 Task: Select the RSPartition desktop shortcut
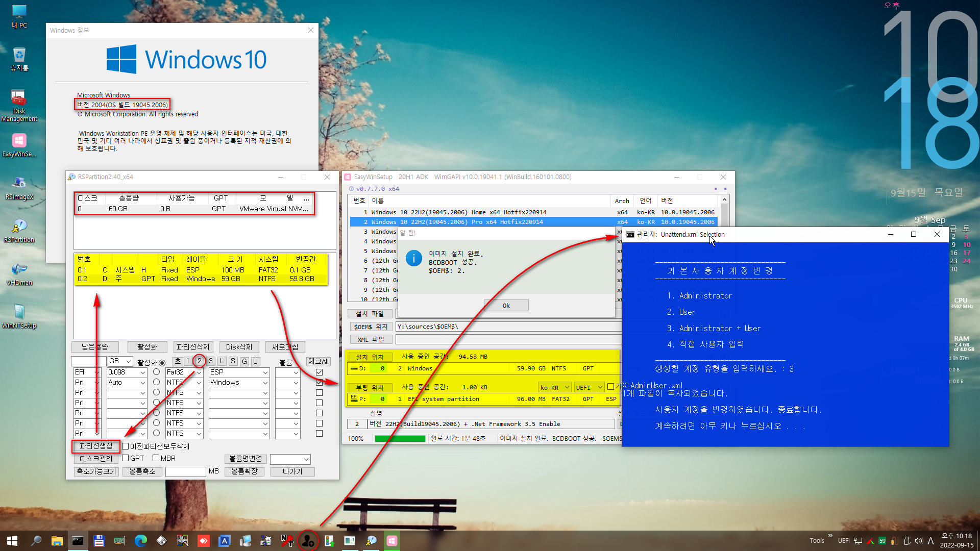(x=19, y=231)
